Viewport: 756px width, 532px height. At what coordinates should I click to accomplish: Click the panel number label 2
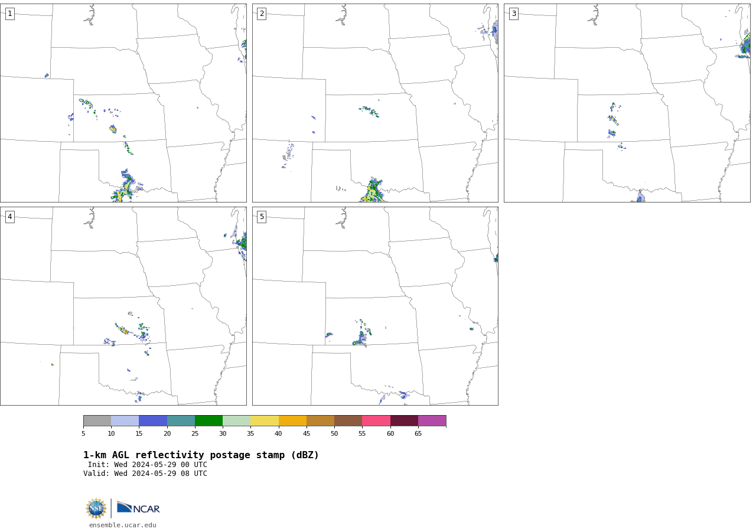click(x=262, y=14)
